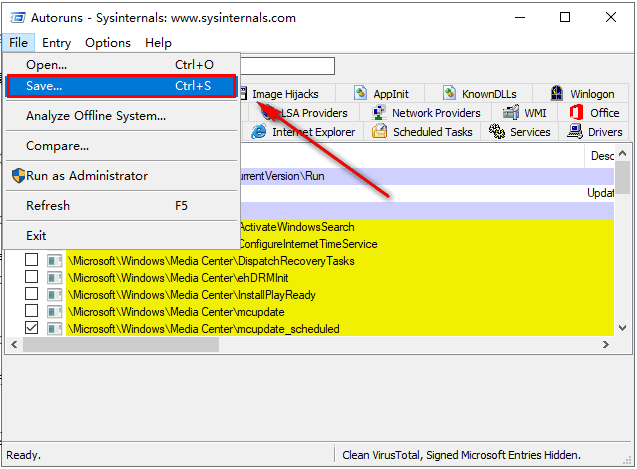Click the Services gears icon
Screen dimensions: 637x469
pyautogui.click(x=496, y=131)
